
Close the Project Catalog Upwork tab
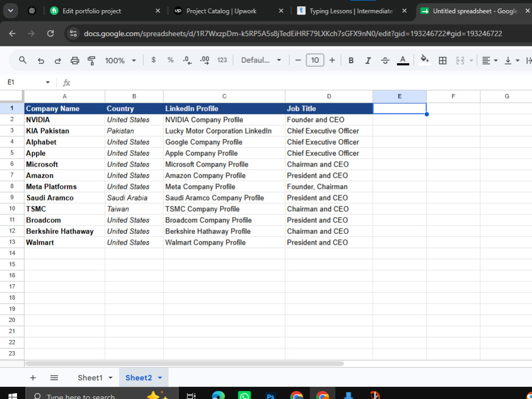coord(281,11)
